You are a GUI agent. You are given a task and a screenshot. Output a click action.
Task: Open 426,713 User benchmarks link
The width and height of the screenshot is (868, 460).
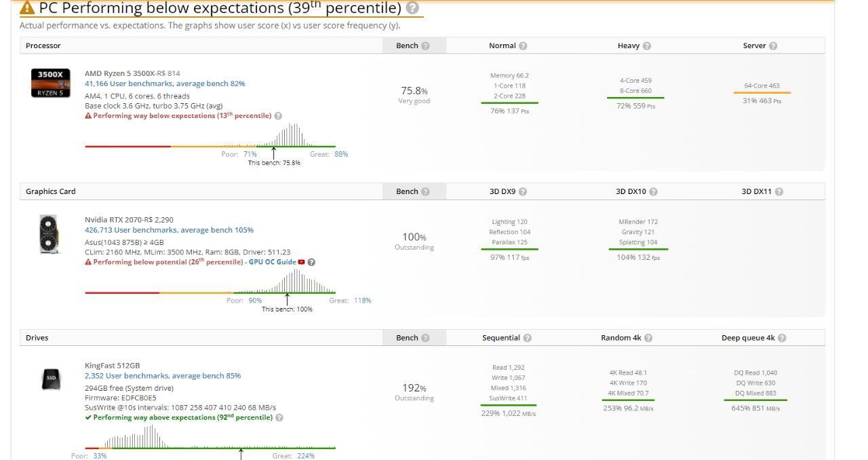169,230
